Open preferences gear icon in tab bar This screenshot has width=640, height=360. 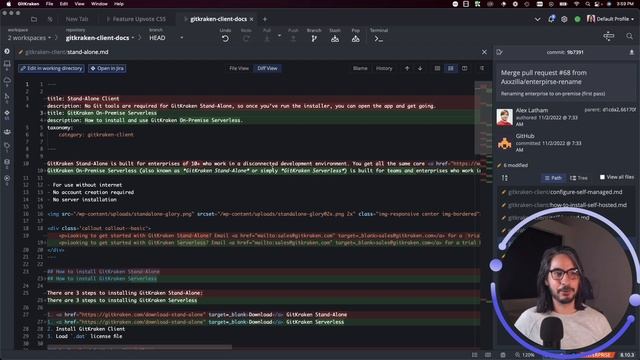click(x=564, y=19)
